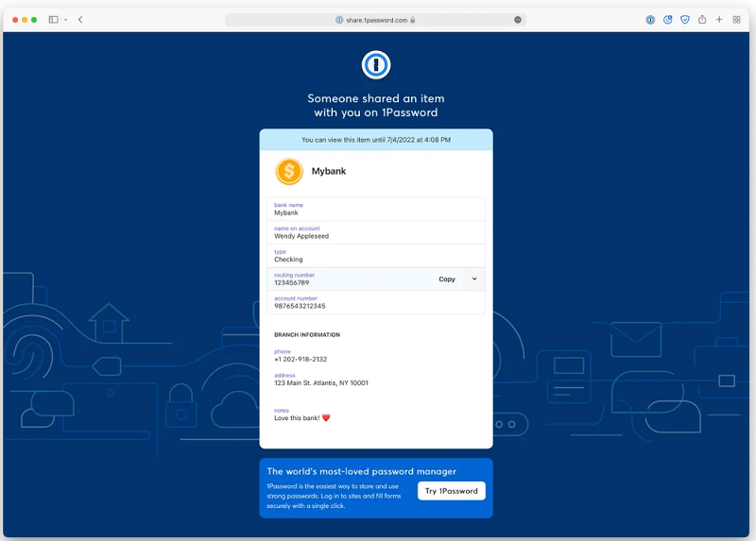The image size is (756, 541).
Task: Click the yellow minimize window button
Action: tap(25, 20)
